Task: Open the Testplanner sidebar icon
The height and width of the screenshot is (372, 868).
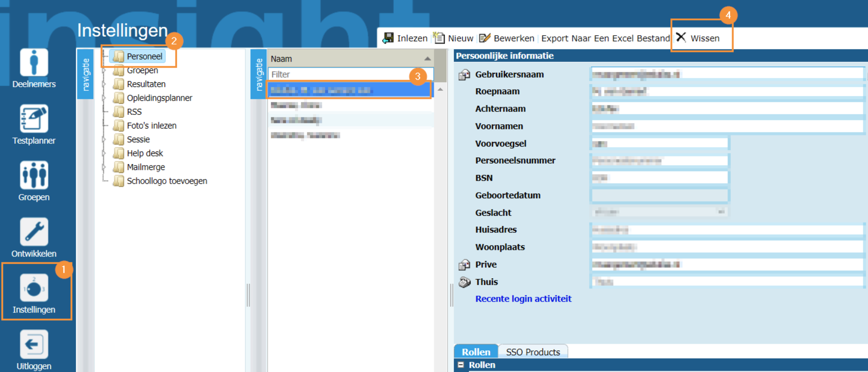Action: [34, 119]
